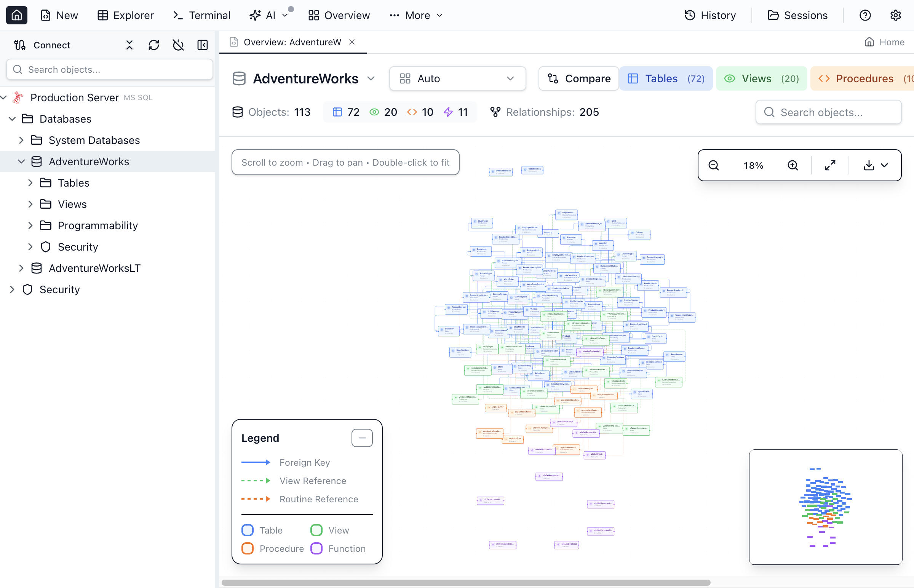Viewport: 914px width, 588px height.
Task: Refresh the database connections
Action: tap(154, 45)
